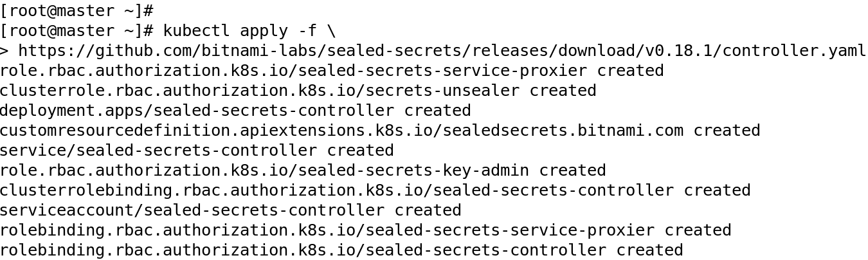Click the customresourcedefinition output line
Screen dimensions: 868x260
click(379, 131)
